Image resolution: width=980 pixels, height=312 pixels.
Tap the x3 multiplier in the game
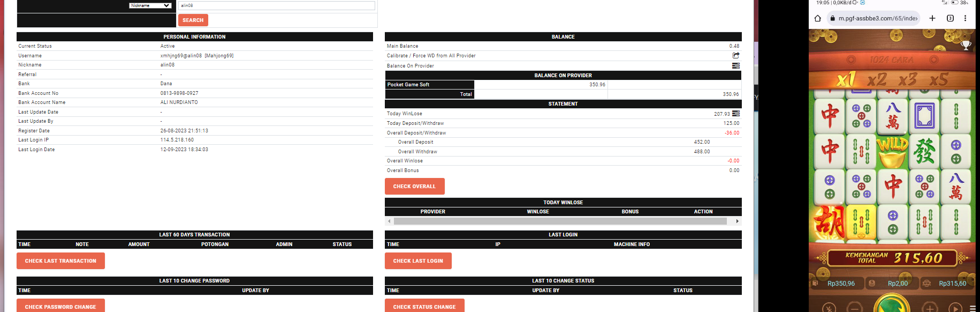click(908, 80)
